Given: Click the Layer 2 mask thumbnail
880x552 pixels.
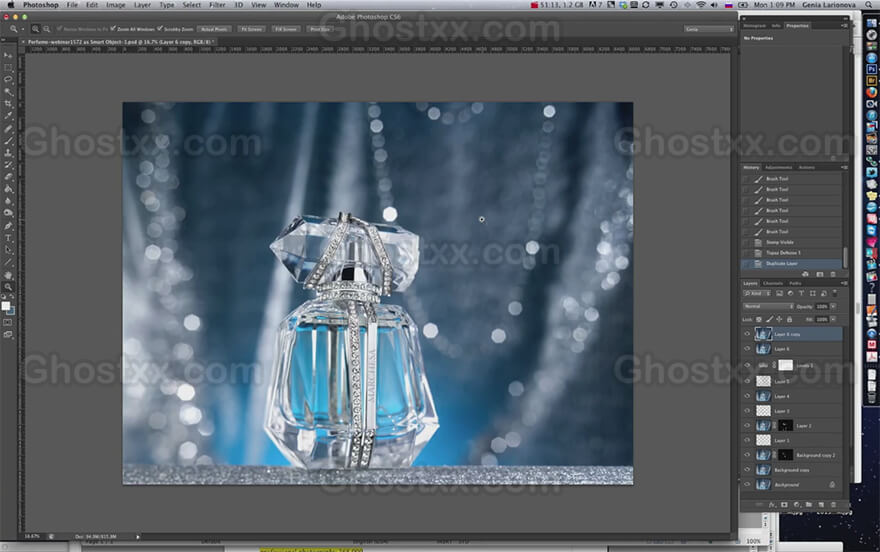Looking at the screenshot, I should tap(786, 426).
